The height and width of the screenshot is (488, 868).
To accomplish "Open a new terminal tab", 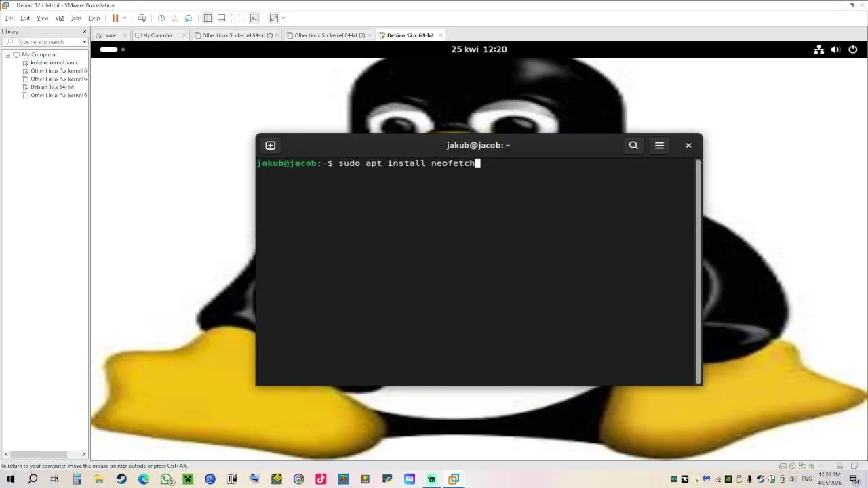I will 270,145.
